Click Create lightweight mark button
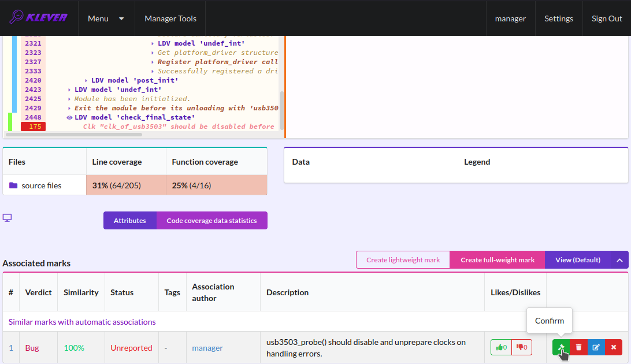This screenshot has height=364, width=631. (x=403, y=260)
